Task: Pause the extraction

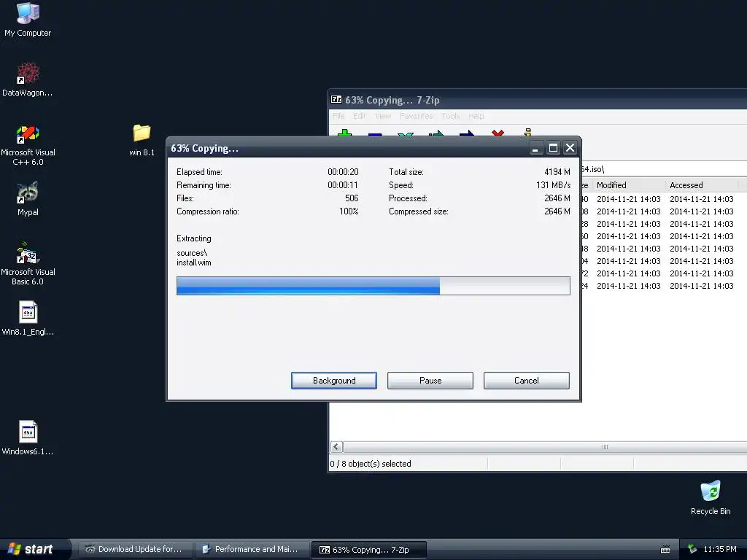Action: coord(430,381)
